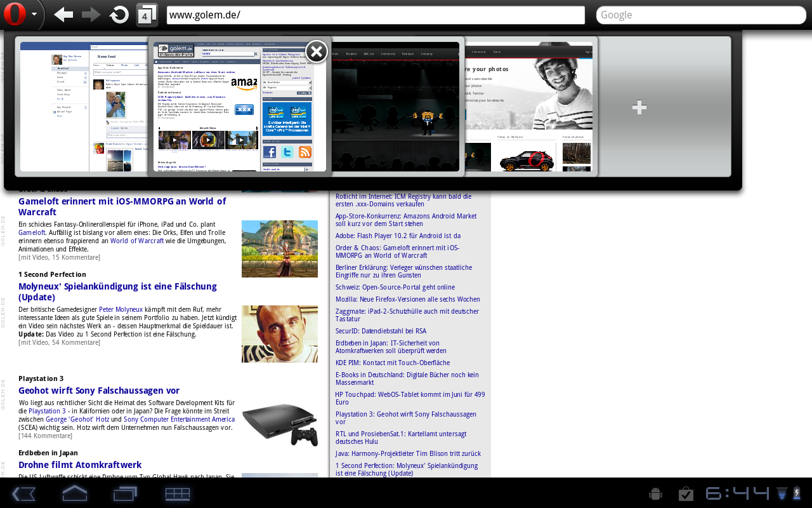
Task: Create a new tab with the plus button
Action: tap(639, 107)
